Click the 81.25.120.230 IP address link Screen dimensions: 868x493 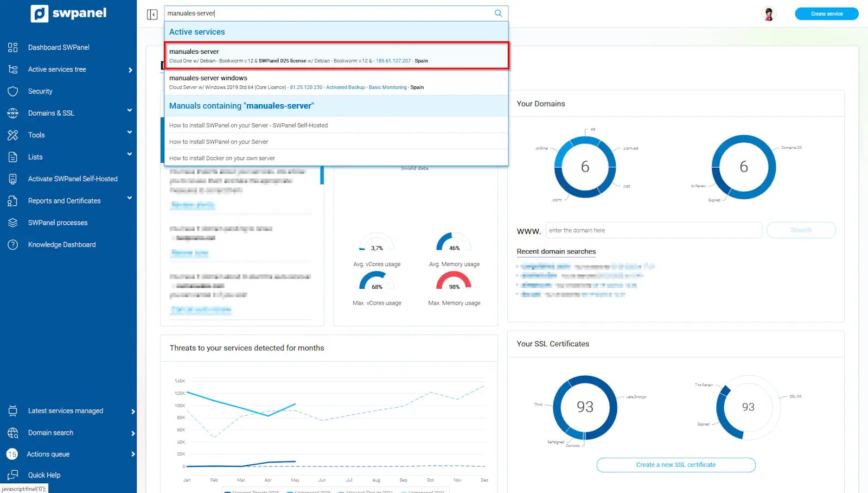[x=306, y=87]
